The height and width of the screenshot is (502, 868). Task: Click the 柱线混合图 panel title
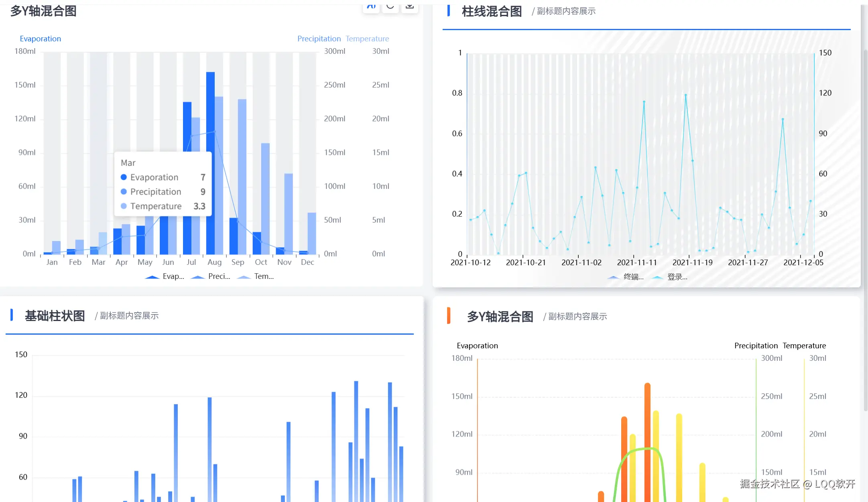click(492, 11)
